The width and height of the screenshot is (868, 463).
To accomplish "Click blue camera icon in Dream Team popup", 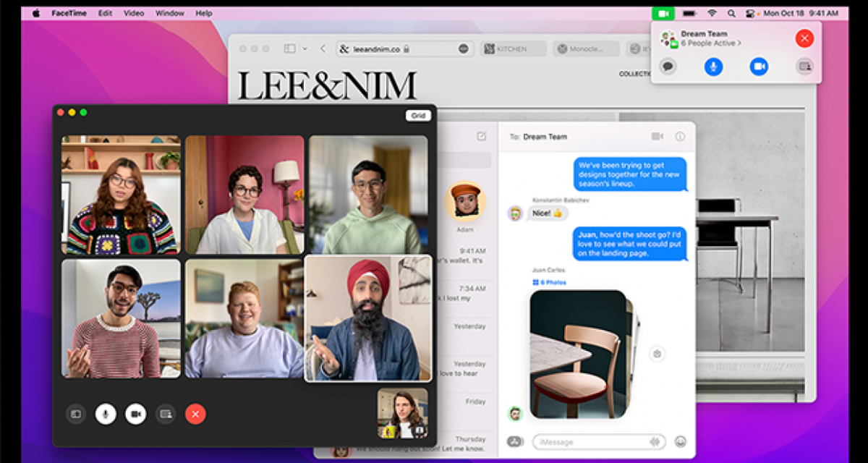I will pos(759,67).
